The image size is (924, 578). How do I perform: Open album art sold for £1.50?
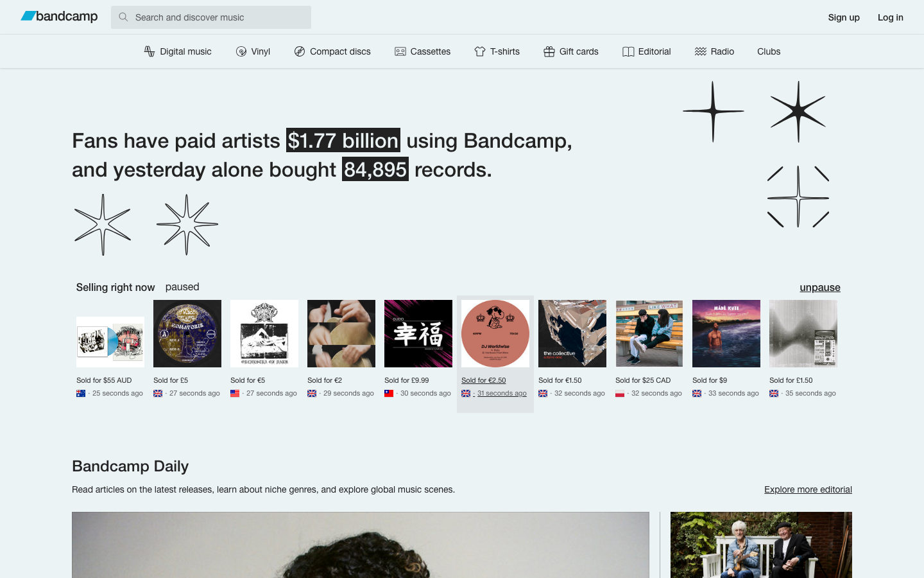803,333
